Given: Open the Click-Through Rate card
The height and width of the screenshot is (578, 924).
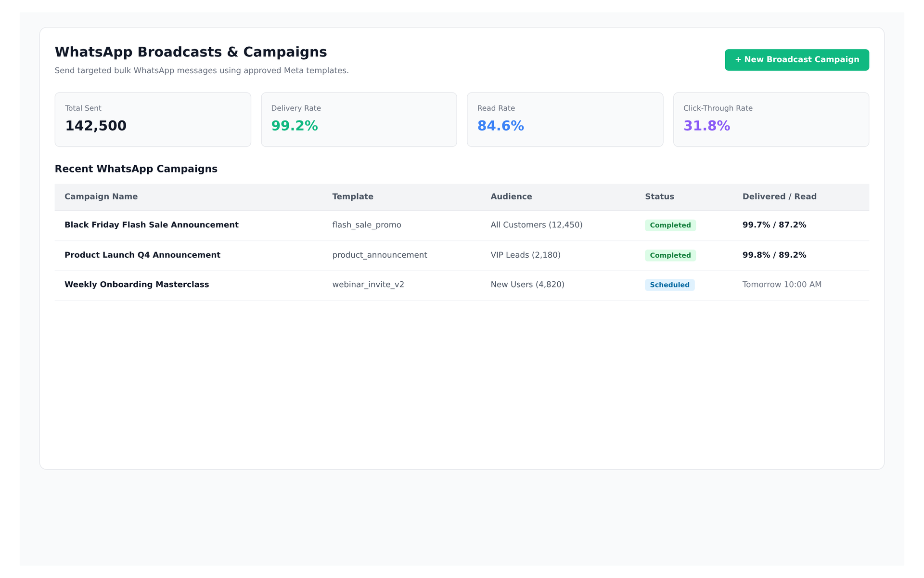Looking at the screenshot, I should click(x=771, y=119).
